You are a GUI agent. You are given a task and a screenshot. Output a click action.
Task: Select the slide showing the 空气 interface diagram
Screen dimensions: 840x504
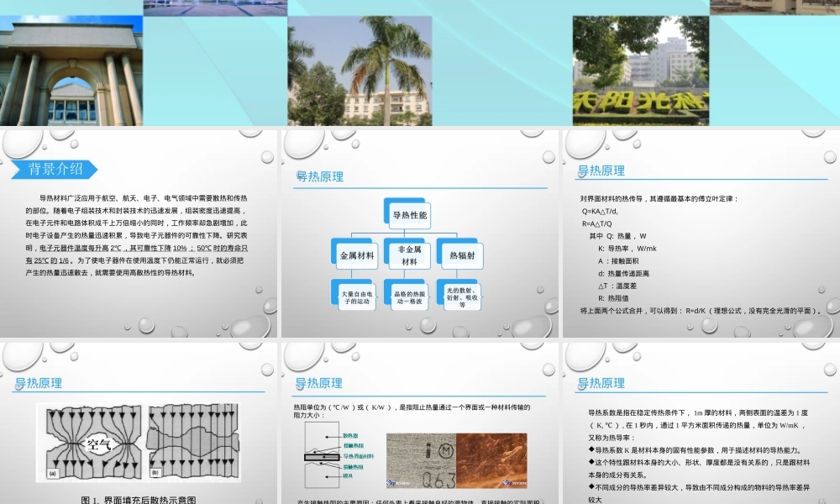point(139,423)
